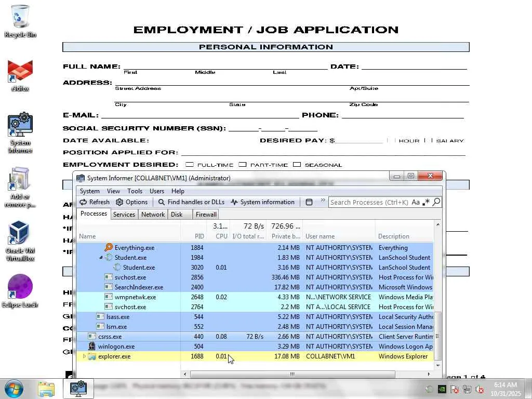Open Find handles or DLLs search

pyautogui.click(x=191, y=202)
